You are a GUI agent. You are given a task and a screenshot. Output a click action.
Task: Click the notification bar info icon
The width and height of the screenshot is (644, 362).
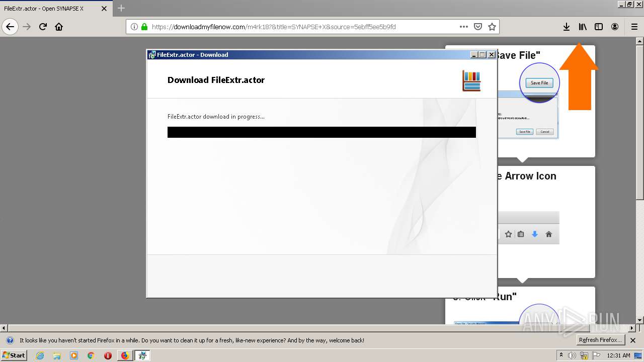(x=10, y=340)
